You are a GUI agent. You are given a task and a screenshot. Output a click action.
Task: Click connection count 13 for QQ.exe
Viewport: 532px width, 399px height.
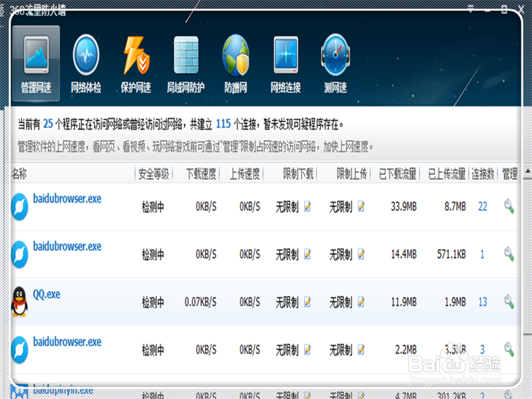483,302
